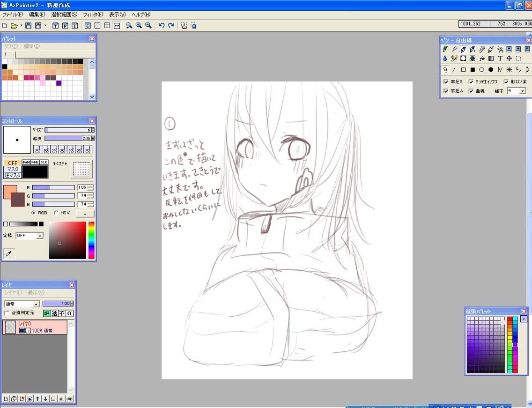The width and height of the screenshot is (532, 408).
Task: Open the ヘルプ(H) menu
Action: [x=141, y=15]
